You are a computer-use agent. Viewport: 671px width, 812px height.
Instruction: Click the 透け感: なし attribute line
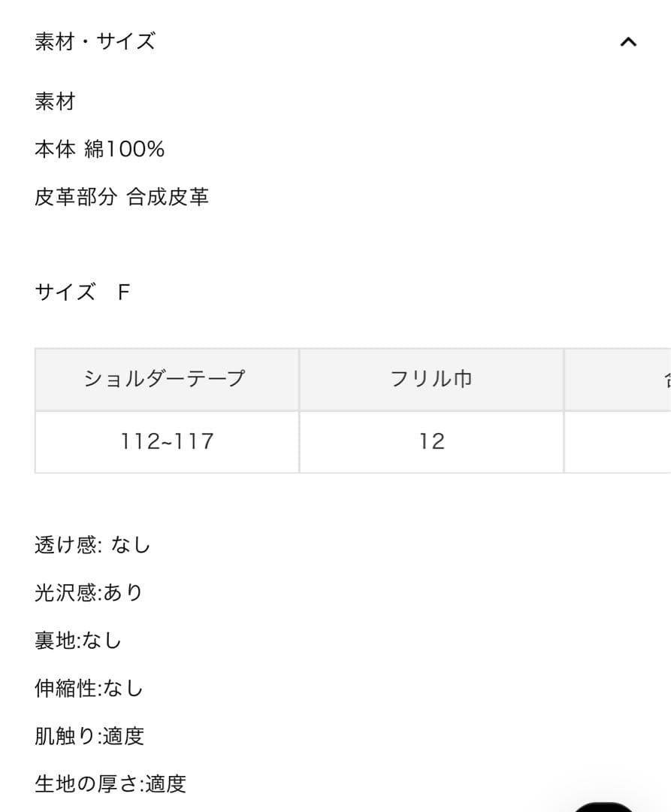tap(92, 545)
